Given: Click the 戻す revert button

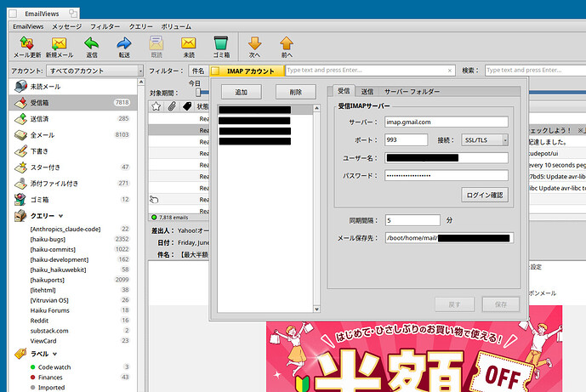Looking at the screenshot, I should [454, 304].
